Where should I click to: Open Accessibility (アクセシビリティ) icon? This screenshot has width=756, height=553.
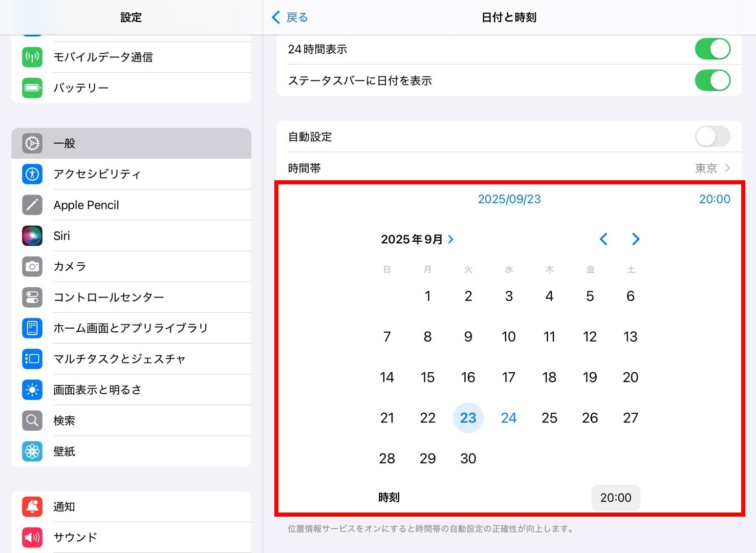point(32,174)
